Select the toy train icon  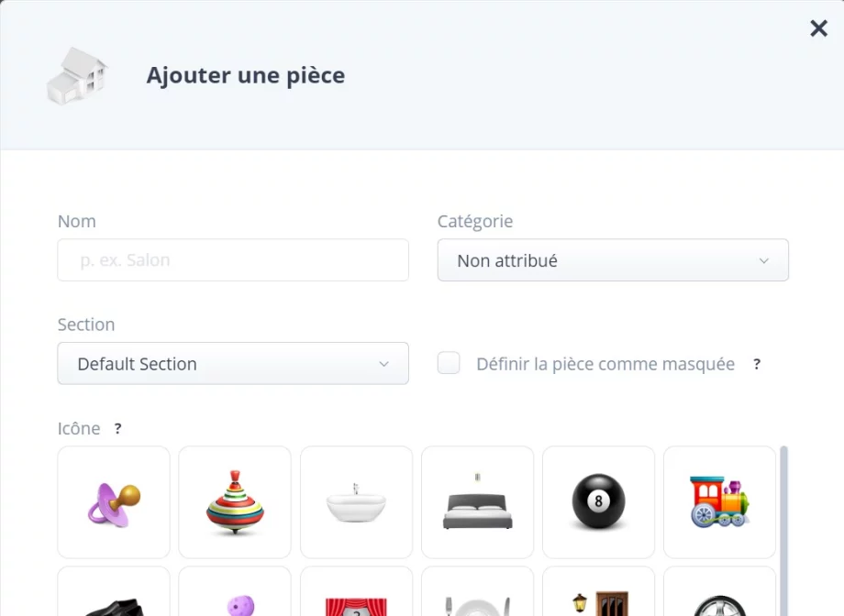coord(719,502)
